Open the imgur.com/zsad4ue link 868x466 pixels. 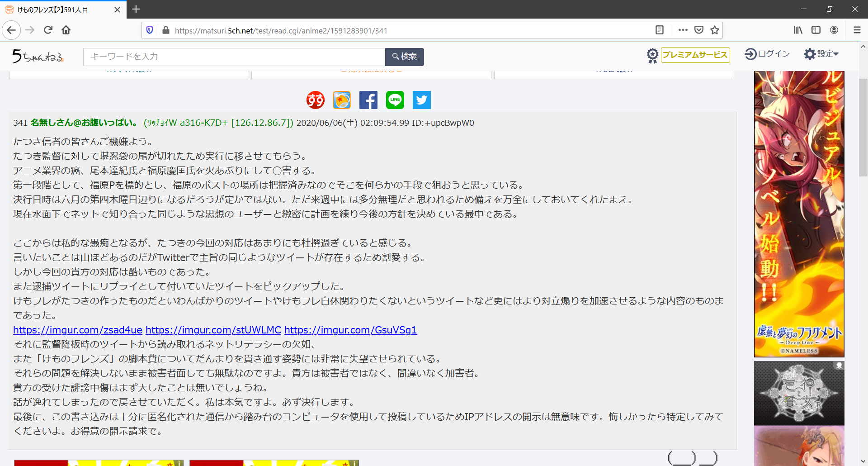pos(78,330)
